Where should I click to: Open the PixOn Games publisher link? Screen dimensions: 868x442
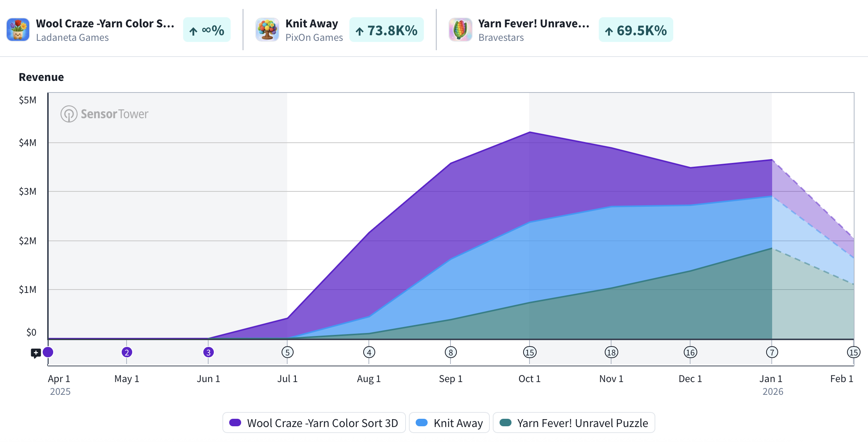pyautogui.click(x=314, y=37)
